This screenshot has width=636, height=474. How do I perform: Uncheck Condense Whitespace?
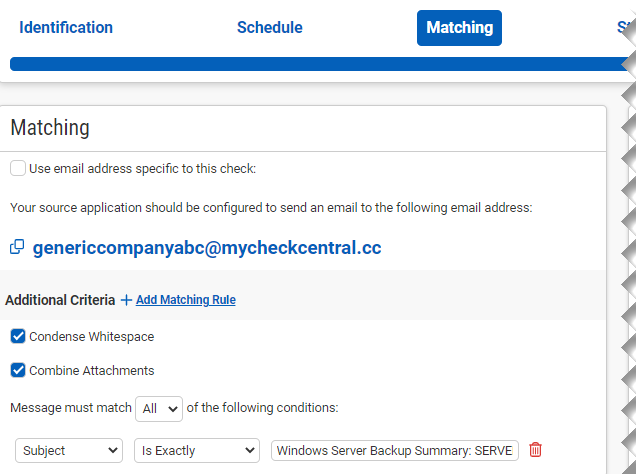tap(18, 336)
